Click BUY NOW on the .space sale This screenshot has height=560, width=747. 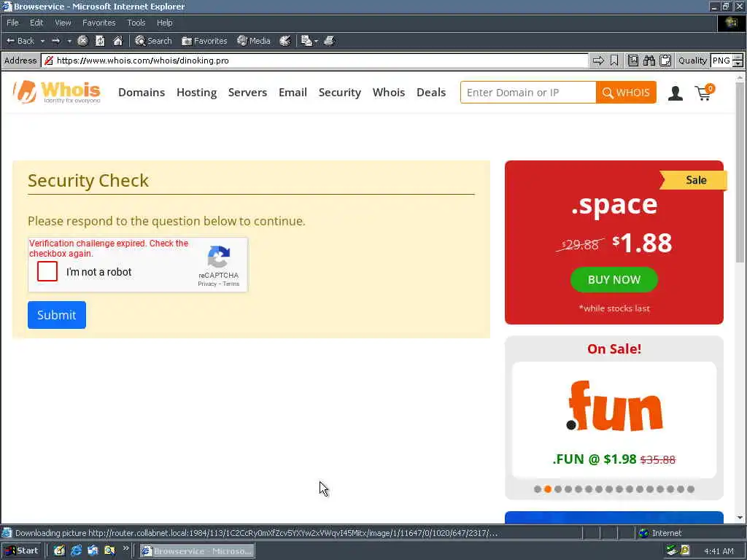click(x=614, y=279)
